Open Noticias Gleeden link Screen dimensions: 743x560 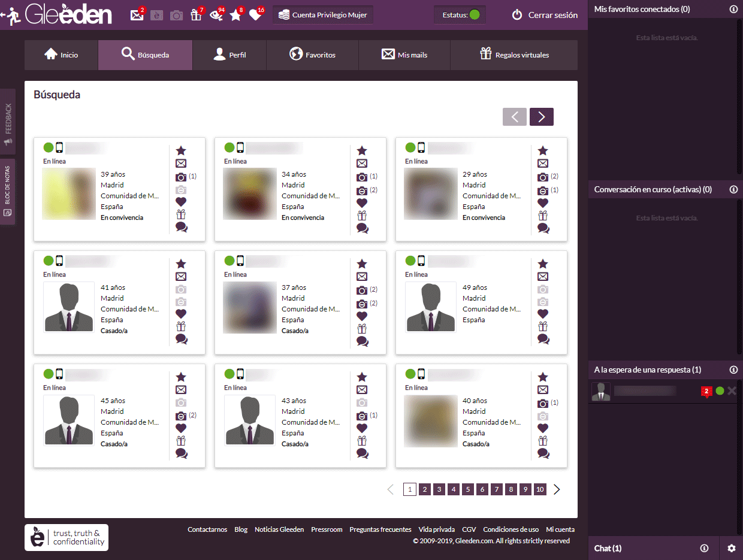[x=279, y=529]
